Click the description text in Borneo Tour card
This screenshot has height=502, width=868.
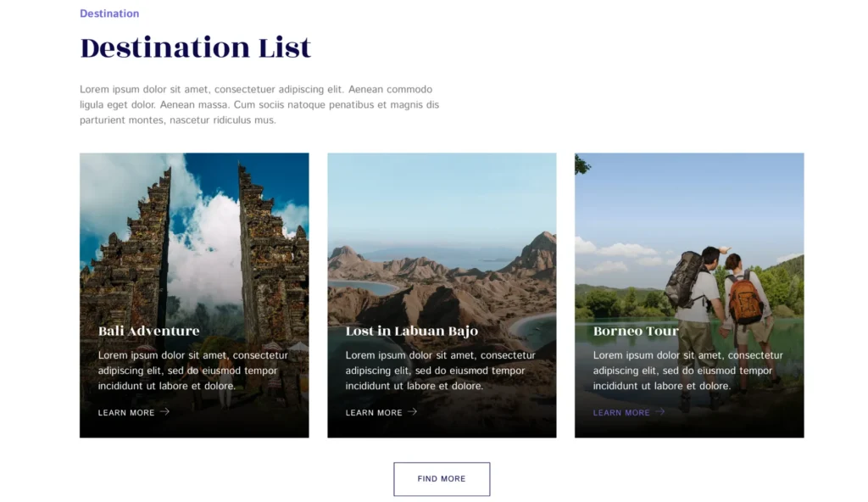[x=688, y=371]
